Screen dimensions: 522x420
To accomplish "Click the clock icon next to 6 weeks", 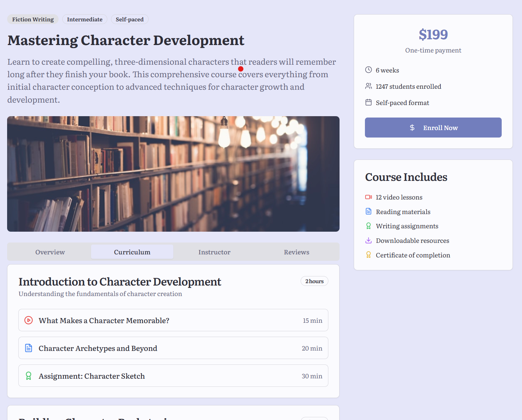I will [368, 70].
